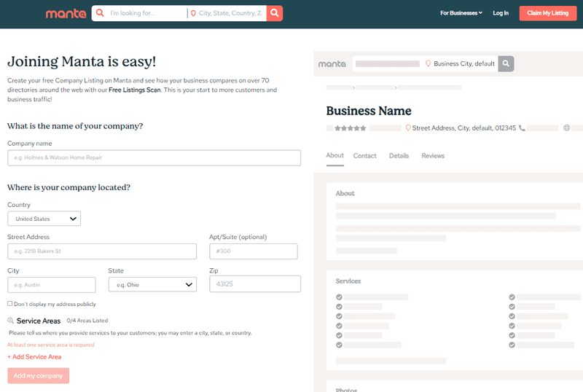Click the phone icon in the listing preview
Image resolution: width=583 pixels, height=392 pixels.
click(x=522, y=128)
